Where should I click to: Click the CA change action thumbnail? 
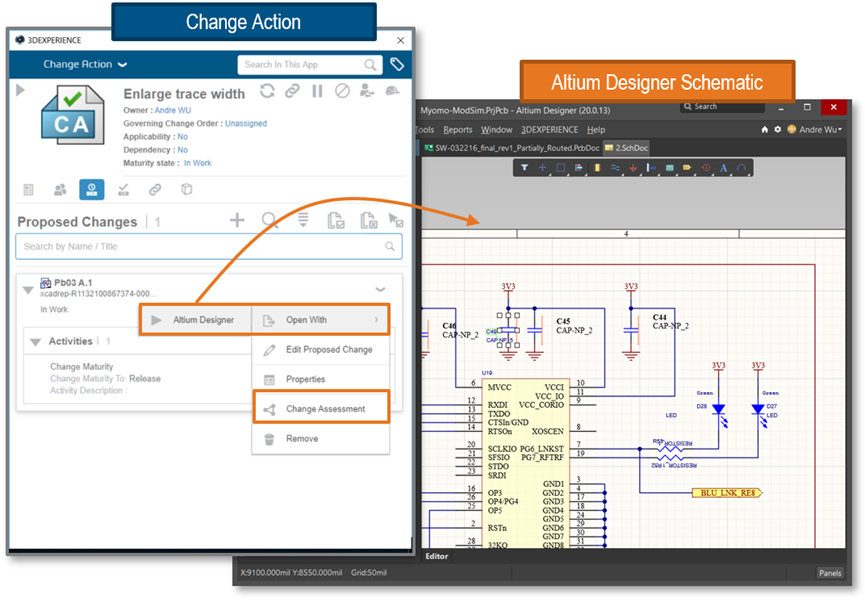[72, 115]
